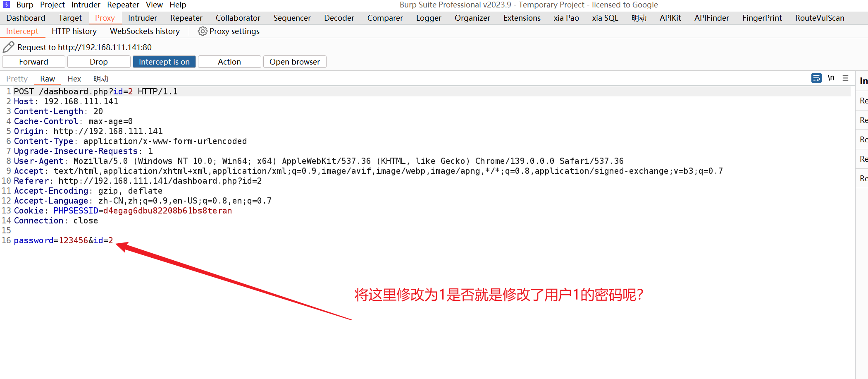Toggle the blue line wrap icon
This screenshot has width=868, height=379.
816,78
